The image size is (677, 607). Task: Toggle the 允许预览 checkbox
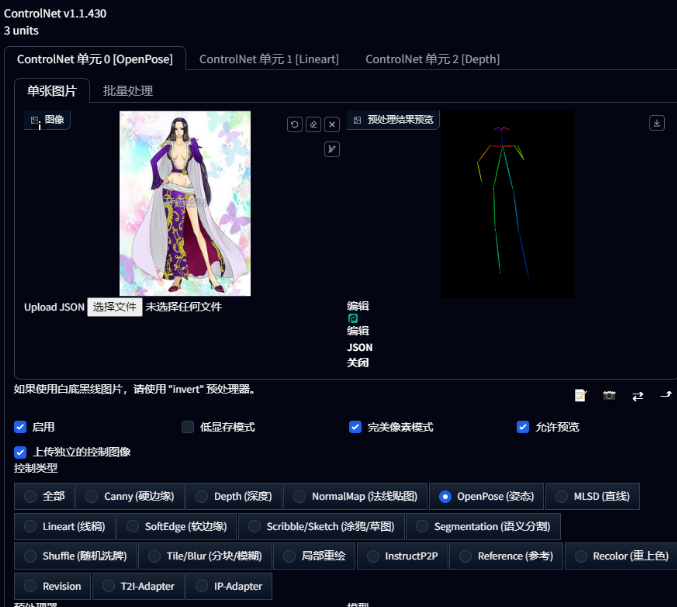(522, 427)
